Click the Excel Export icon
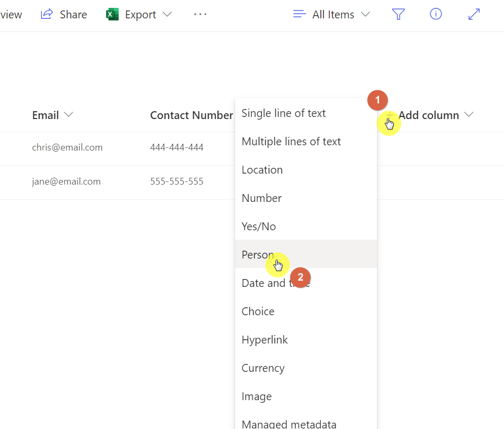The width and height of the screenshot is (504, 429). 112,15
